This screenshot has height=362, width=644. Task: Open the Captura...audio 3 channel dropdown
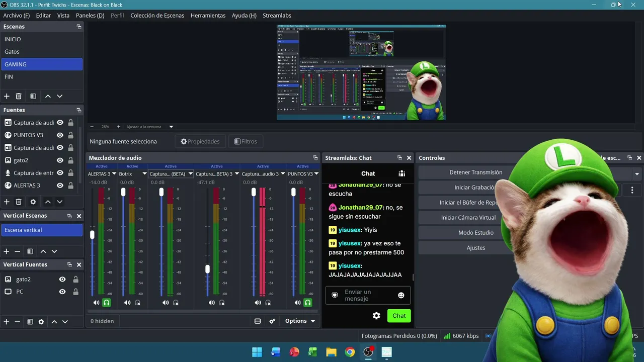283,174
